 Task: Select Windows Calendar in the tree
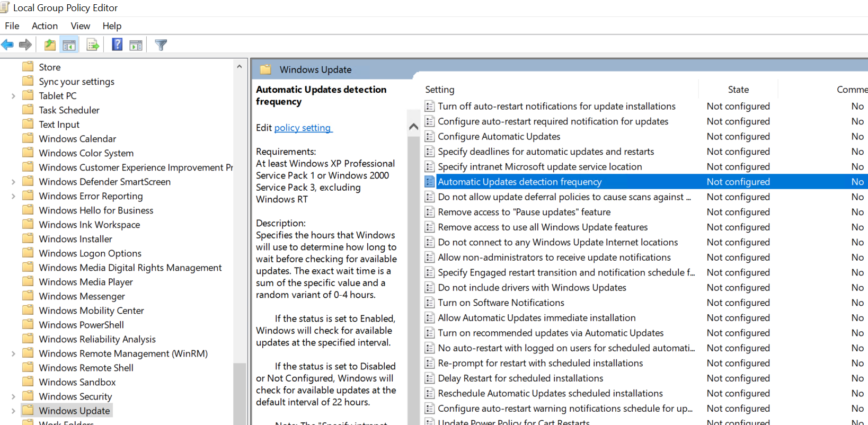77,139
